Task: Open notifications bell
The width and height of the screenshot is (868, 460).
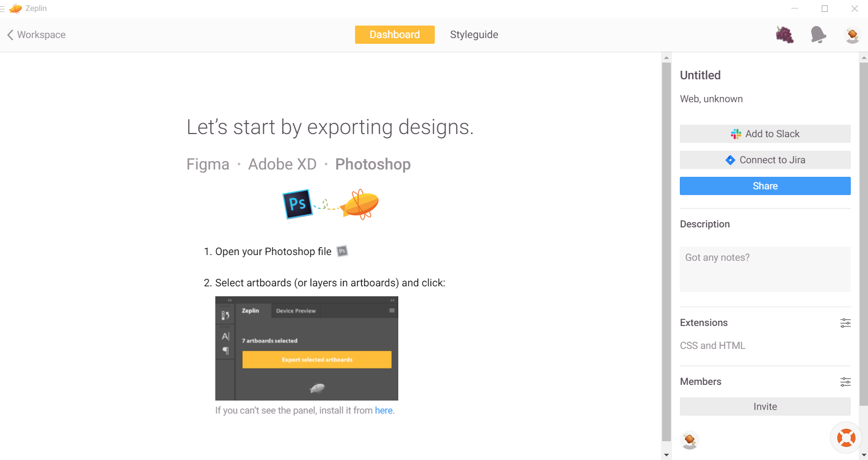Action: (818, 35)
